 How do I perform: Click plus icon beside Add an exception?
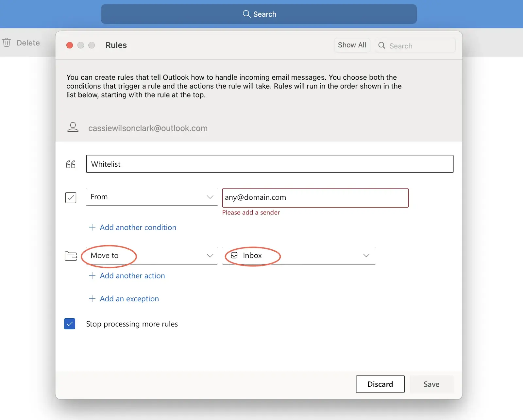92,298
